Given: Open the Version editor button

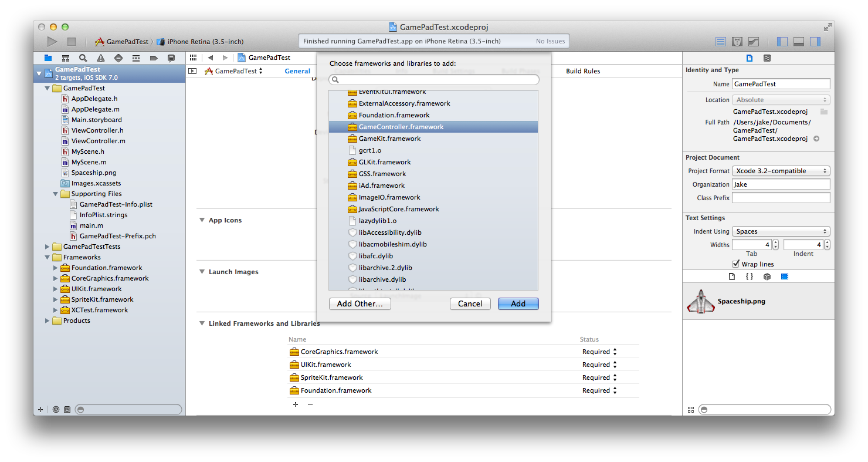Looking at the screenshot, I should [754, 42].
